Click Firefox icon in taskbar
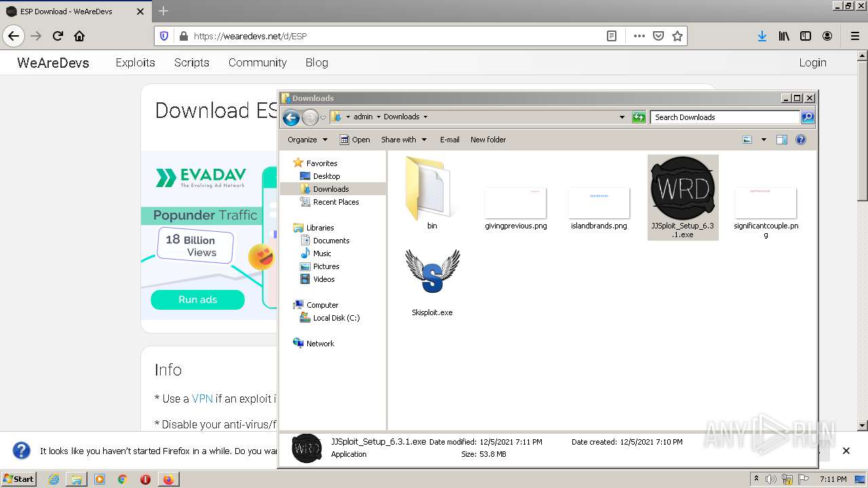Viewport: 868px width, 488px height. 167,479
